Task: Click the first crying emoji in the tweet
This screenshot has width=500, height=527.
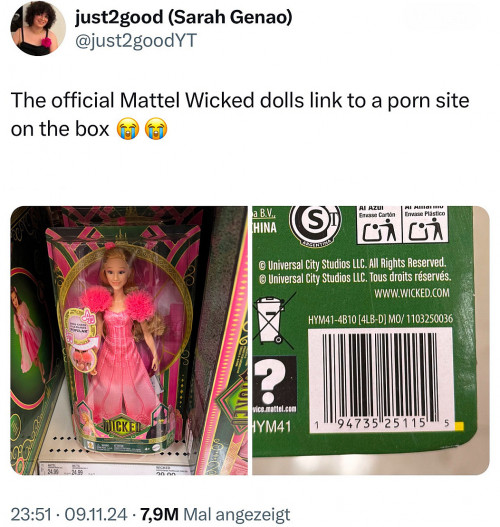Action: coord(128,129)
